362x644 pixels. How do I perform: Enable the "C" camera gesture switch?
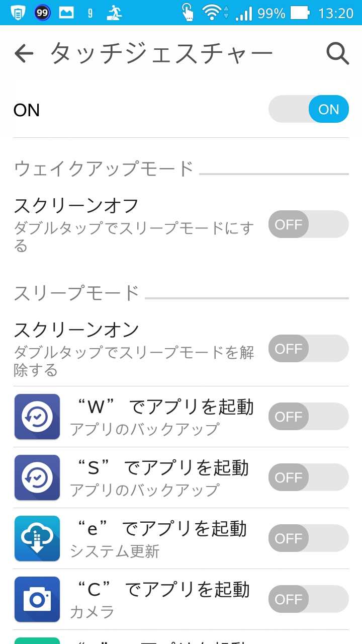[308, 599]
